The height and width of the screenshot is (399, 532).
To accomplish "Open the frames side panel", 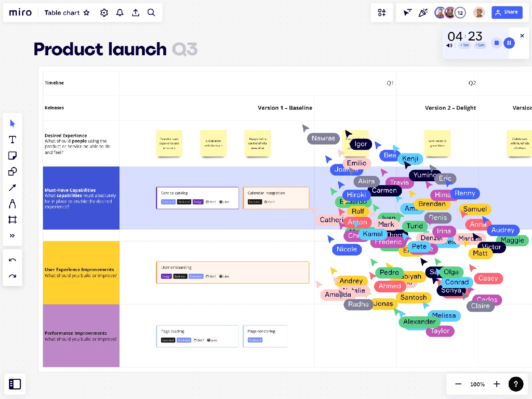I will (15, 384).
